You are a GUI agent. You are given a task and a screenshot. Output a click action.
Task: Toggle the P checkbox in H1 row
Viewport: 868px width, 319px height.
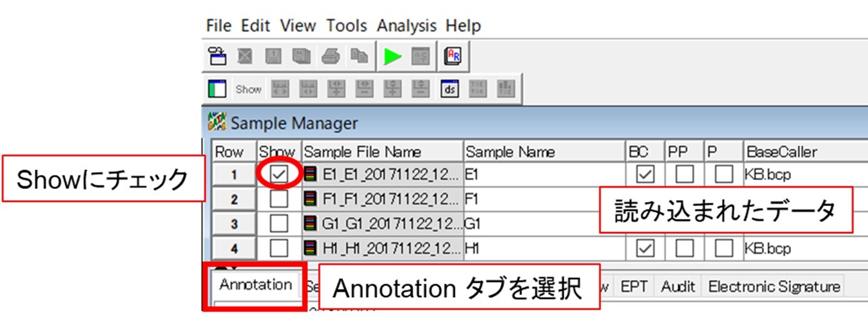click(723, 248)
